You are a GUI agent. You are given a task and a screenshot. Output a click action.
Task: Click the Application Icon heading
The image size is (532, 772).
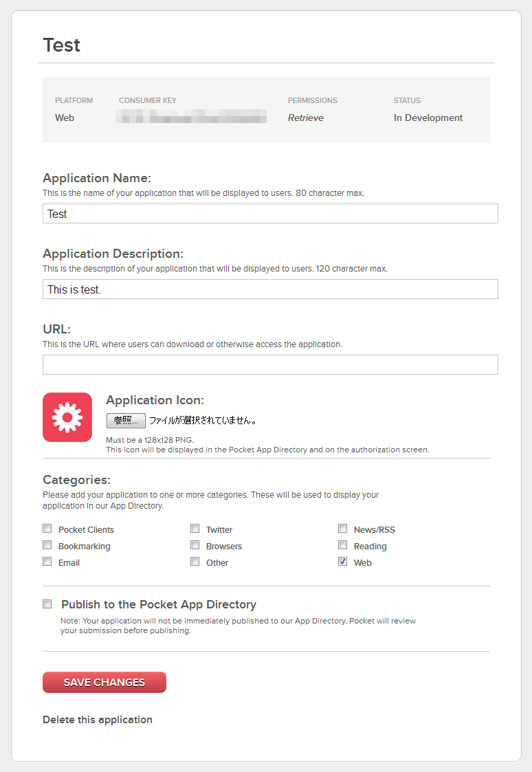tap(155, 400)
